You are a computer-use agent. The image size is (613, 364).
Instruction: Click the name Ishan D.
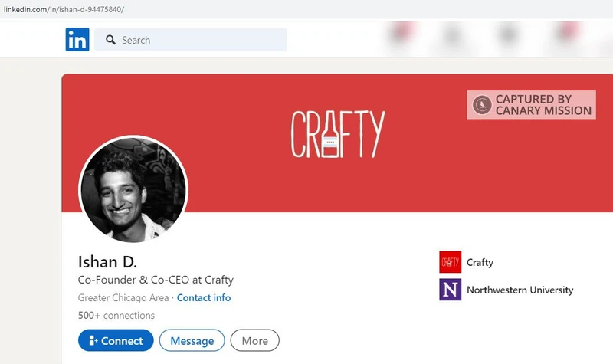tap(107, 262)
